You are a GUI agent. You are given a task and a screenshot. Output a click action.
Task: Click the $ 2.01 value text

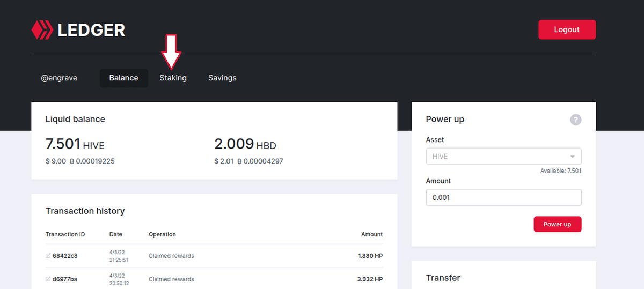pos(224,161)
